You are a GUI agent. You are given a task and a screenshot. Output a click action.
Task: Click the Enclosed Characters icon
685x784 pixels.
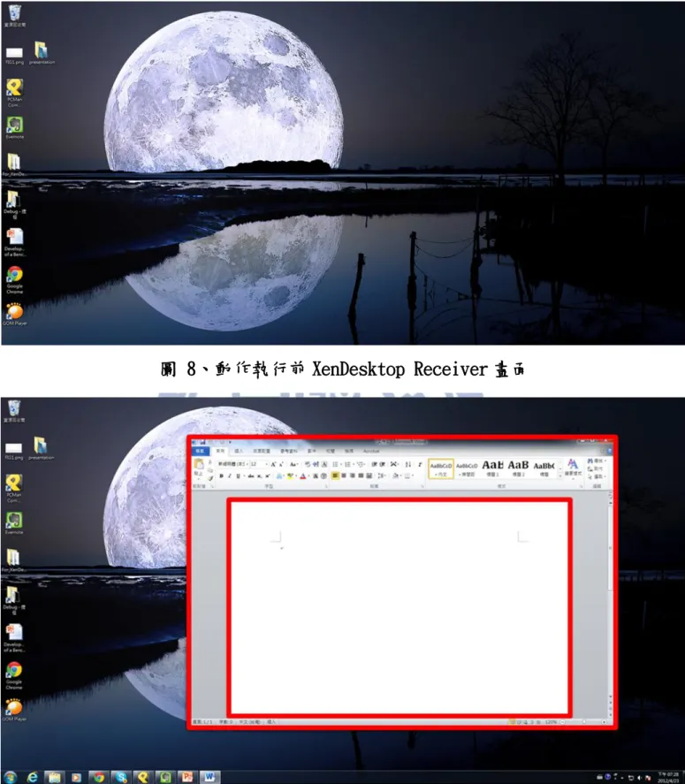(324, 476)
